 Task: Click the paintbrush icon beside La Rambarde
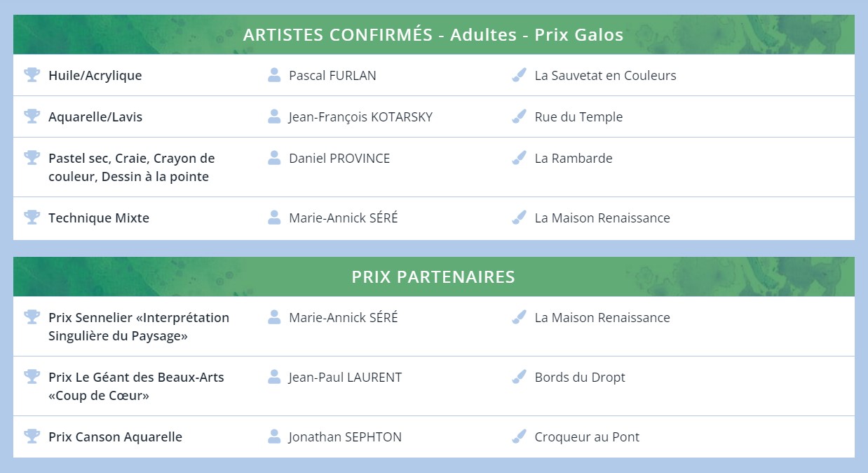pos(519,158)
